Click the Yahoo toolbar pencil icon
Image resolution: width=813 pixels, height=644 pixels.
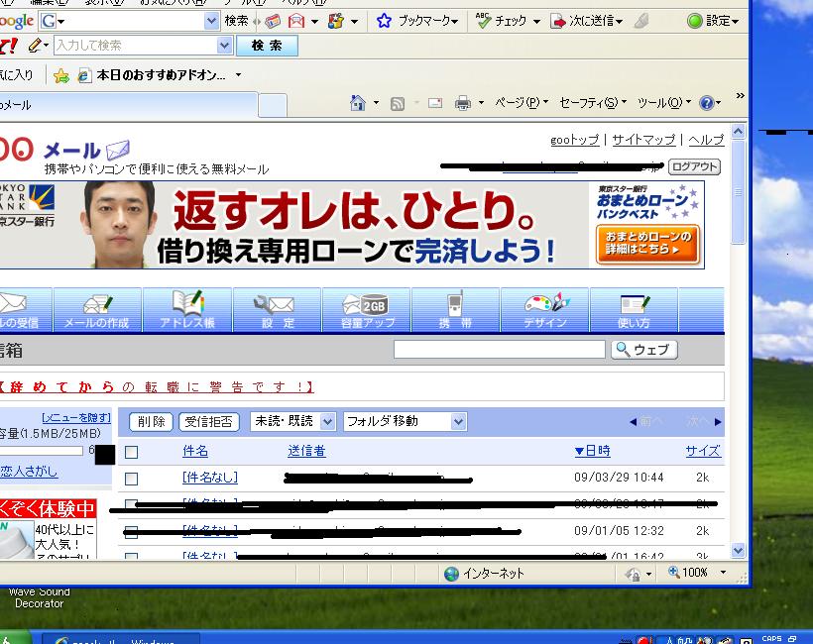tap(35, 45)
